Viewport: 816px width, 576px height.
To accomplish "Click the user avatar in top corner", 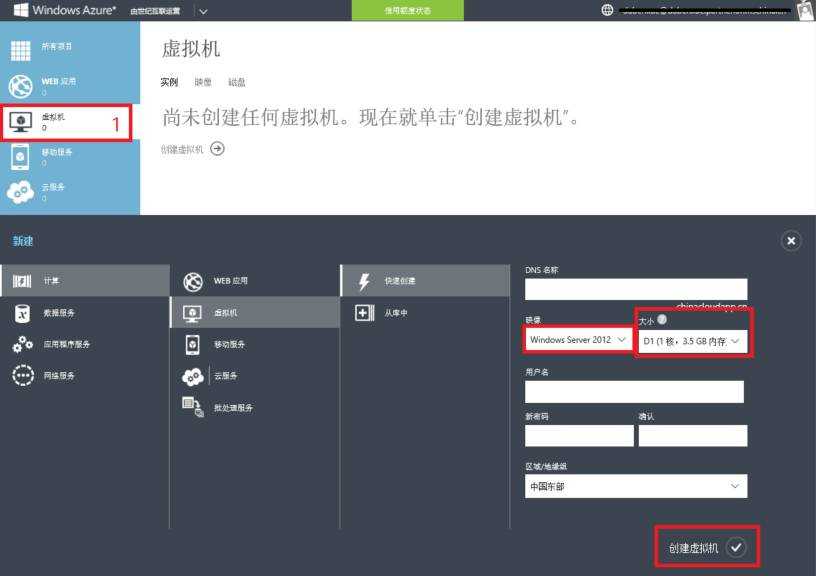I will [x=806, y=10].
